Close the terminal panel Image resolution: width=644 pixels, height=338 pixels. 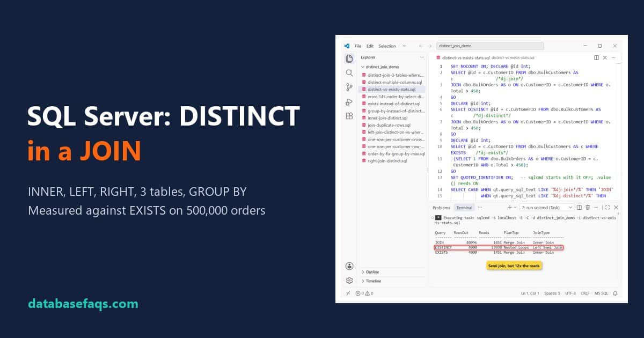[x=616, y=207]
